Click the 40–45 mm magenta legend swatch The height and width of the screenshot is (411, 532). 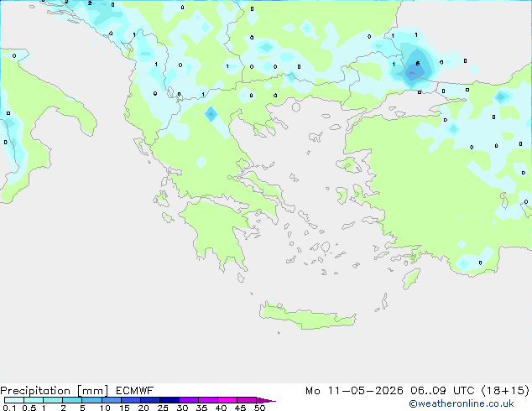click(227, 400)
